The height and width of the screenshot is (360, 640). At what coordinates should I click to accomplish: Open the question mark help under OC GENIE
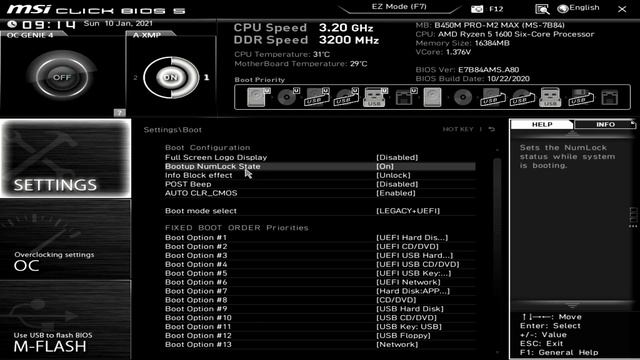point(120,113)
